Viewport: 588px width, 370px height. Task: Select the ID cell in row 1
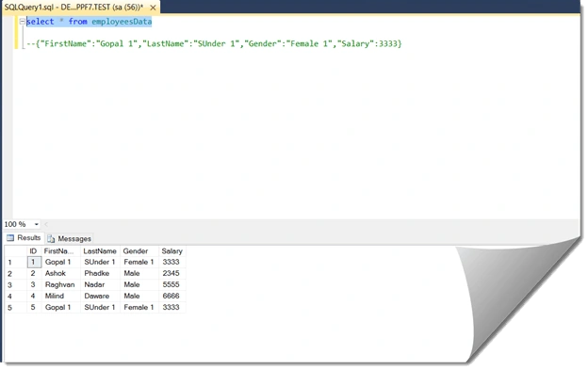34,262
